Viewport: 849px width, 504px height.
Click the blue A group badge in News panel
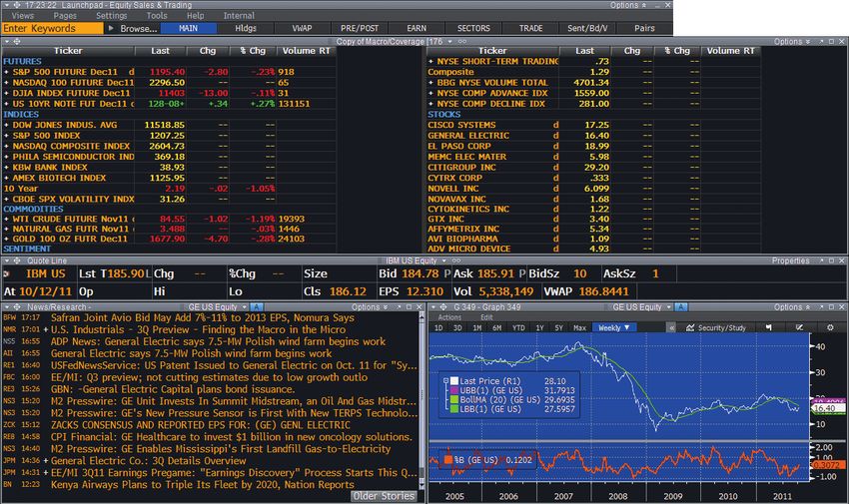pos(257,307)
